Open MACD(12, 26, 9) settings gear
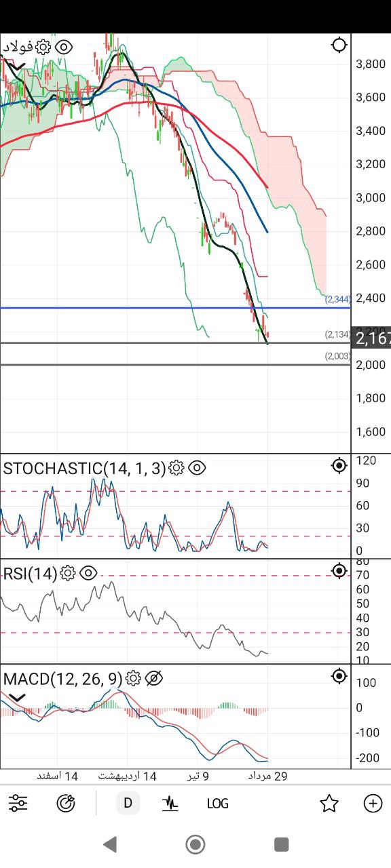Viewport: 391px width, 868px height. [x=133, y=678]
